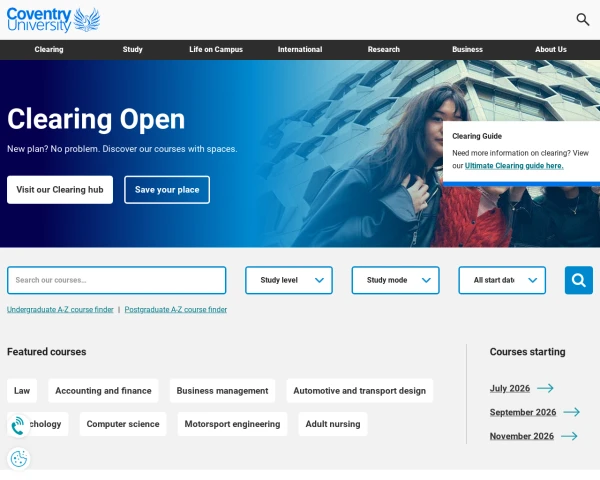Select Computer science course chip
This screenshot has height=480, width=600.
123,424
